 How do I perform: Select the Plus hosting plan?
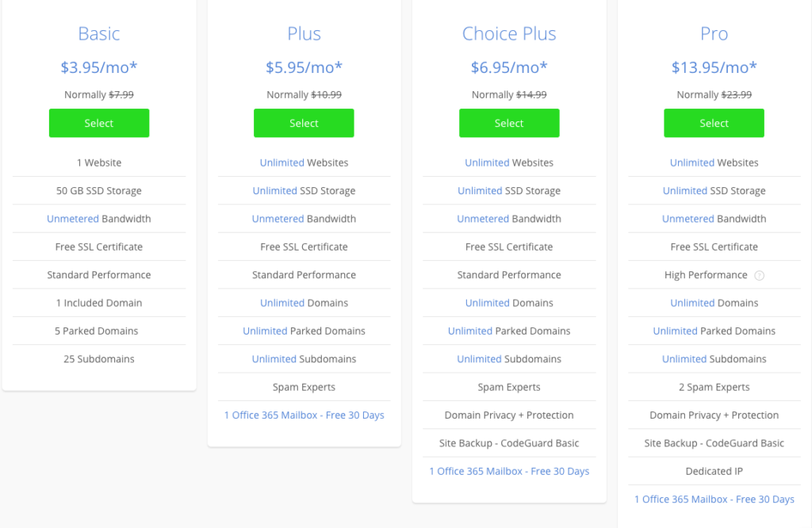(x=304, y=123)
